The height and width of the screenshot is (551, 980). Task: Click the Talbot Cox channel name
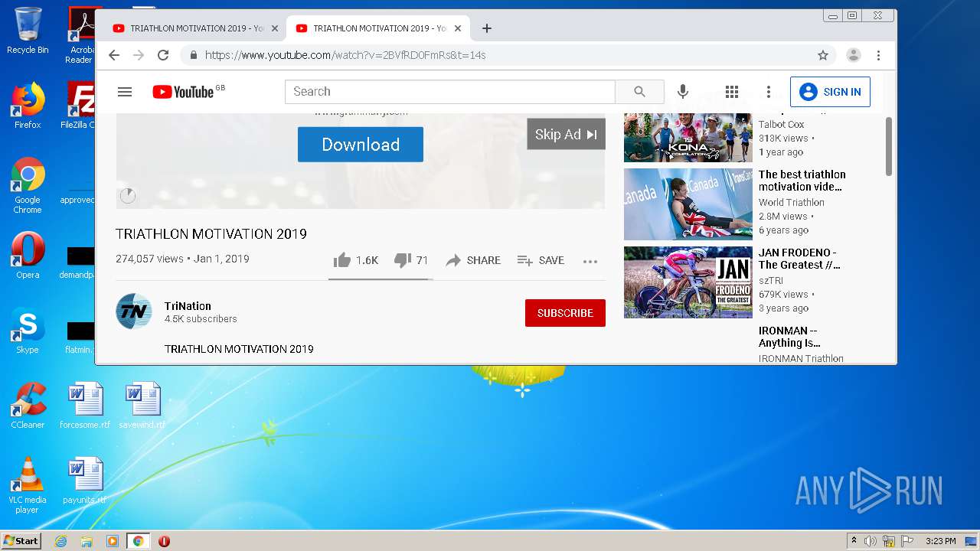click(x=782, y=125)
